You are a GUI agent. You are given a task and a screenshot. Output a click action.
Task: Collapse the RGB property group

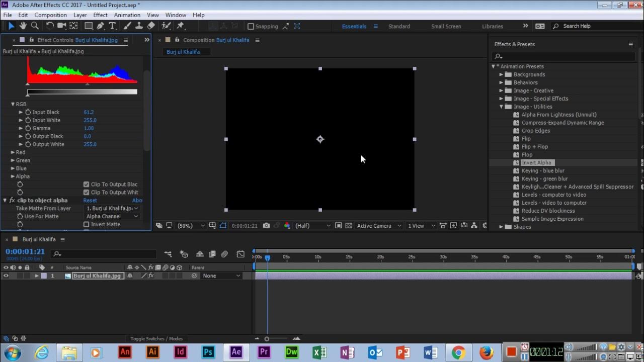(13, 104)
